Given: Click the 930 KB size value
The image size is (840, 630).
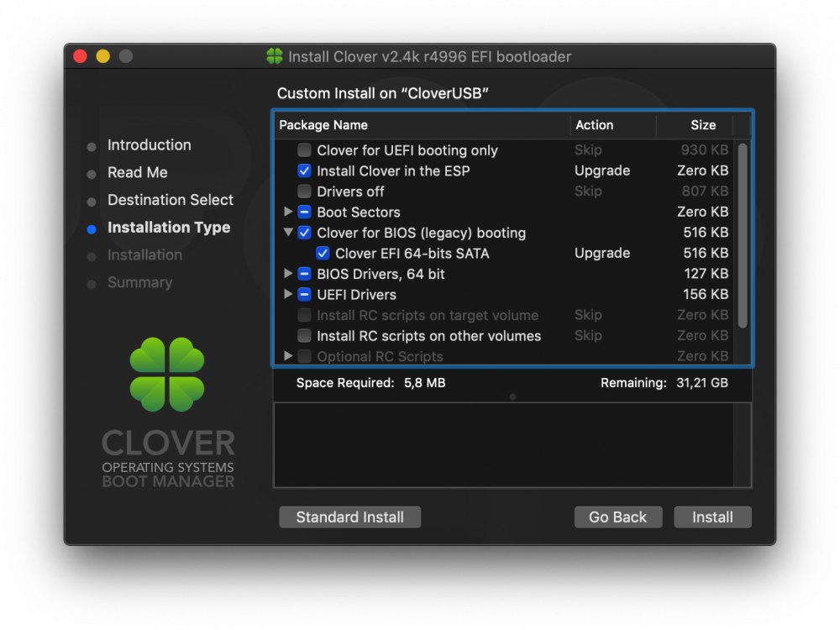Looking at the screenshot, I should pyautogui.click(x=705, y=150).
